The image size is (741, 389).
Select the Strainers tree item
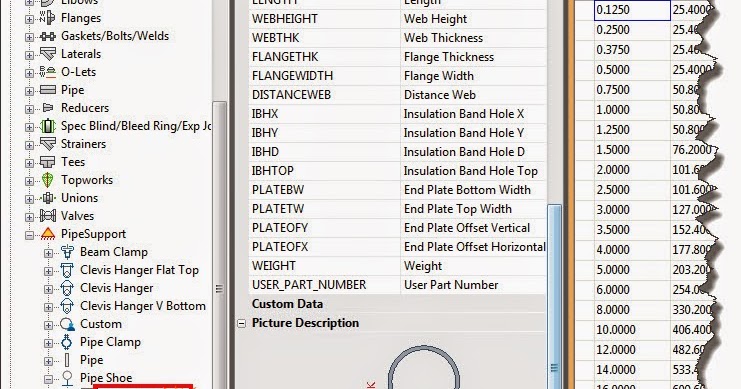83,144
